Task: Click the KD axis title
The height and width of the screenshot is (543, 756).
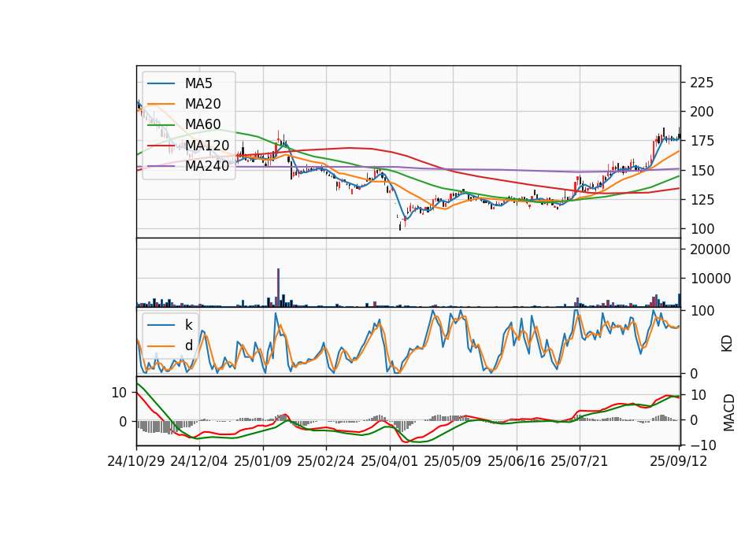Action: 727,344
